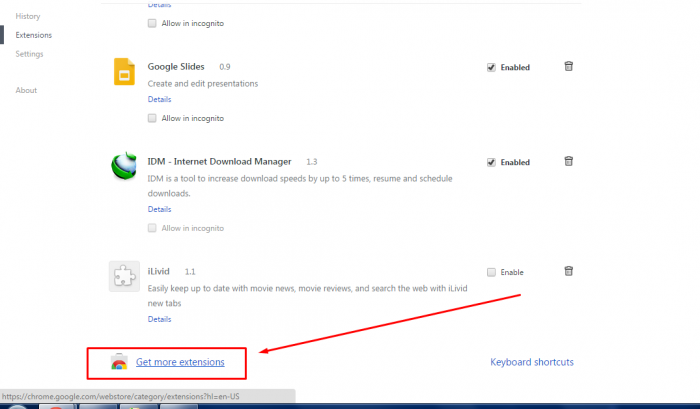Click the Google Slides version 0.9
Screen dimensions: 700x409
pyautogui.click(x=225, y=67)
